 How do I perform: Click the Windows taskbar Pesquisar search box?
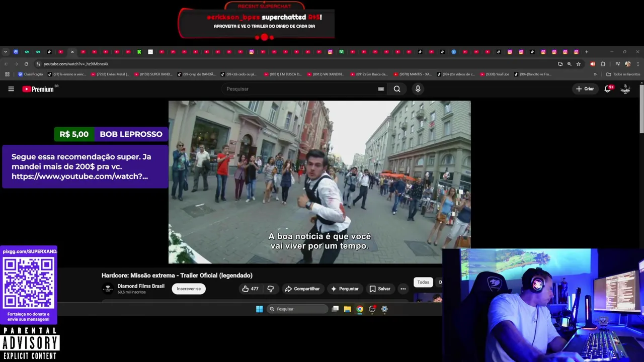pyautogui.click(x=297, y=309)
